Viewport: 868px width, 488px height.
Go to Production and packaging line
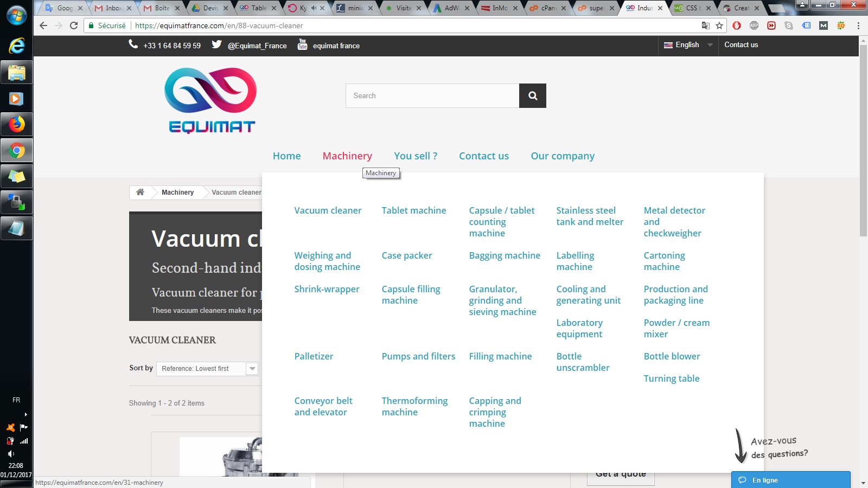(x=676, y=295)
